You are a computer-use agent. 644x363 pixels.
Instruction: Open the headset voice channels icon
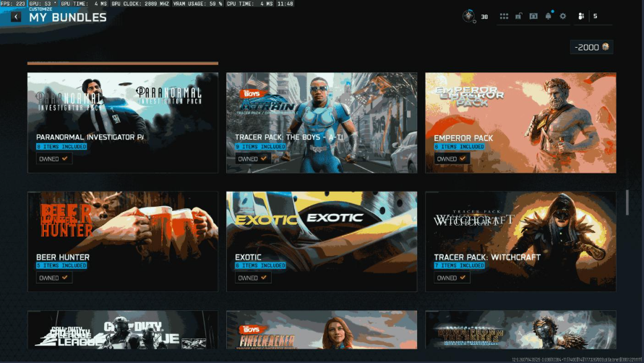click(533, 17)
